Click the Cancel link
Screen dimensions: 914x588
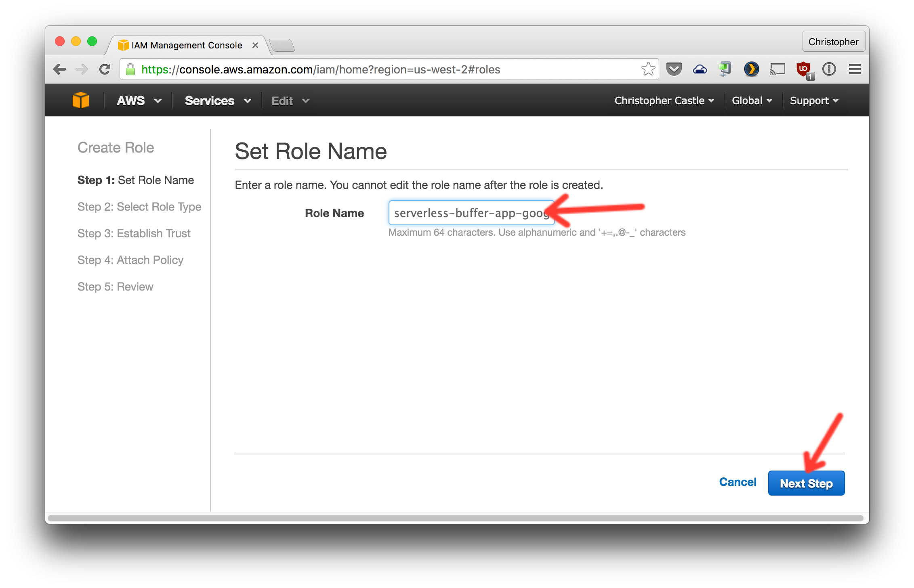pos(738,482)
